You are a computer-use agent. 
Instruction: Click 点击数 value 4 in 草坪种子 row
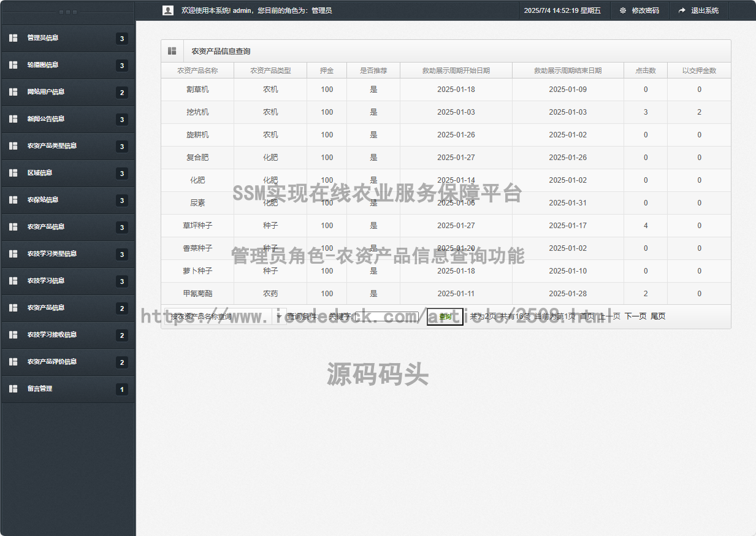pos(646,226)
